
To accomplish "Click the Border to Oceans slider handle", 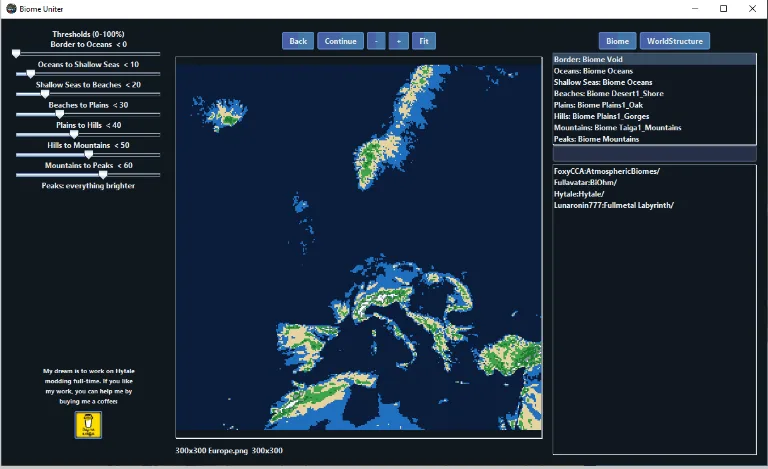I will pyautogui.click(x=16, y=53).
